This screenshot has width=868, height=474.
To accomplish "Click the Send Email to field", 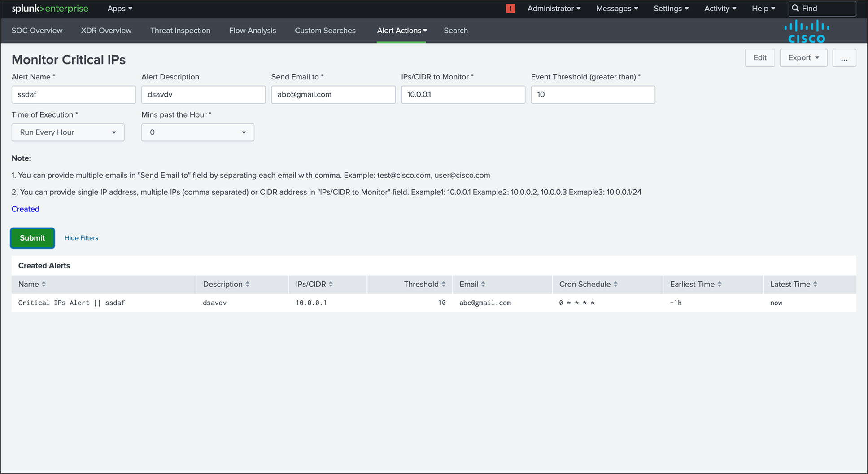I will tap(333, 95).
